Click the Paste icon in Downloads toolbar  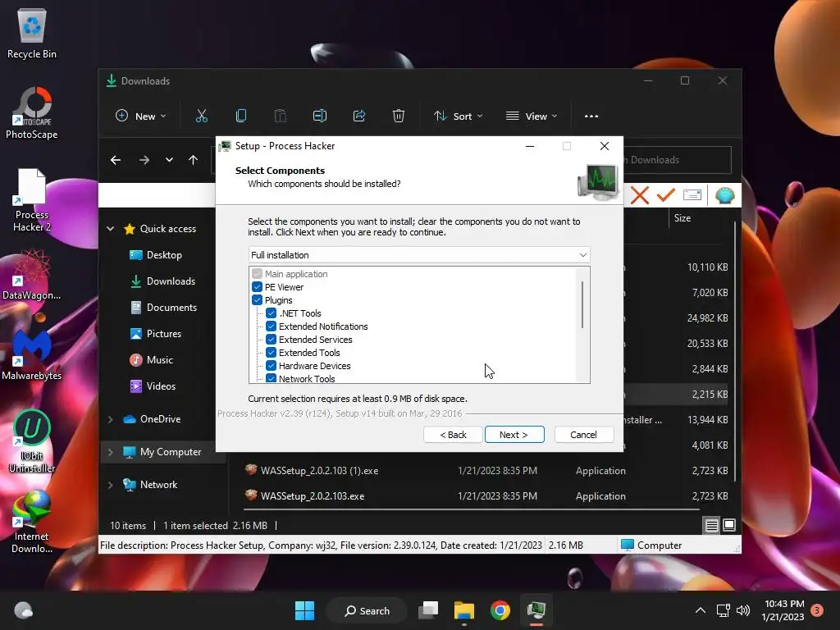[x=281, y=116]
